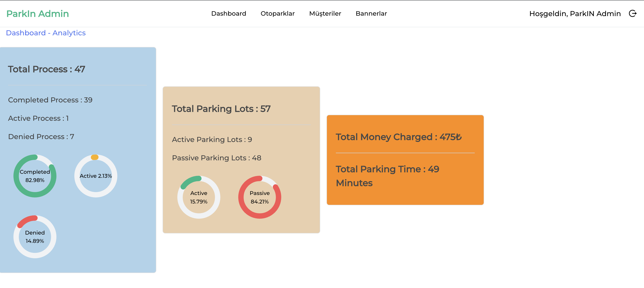Viewport: 644px width, 288px height.
Task: Click the Active 15.79% parking chart
Action: coord(199,197)
